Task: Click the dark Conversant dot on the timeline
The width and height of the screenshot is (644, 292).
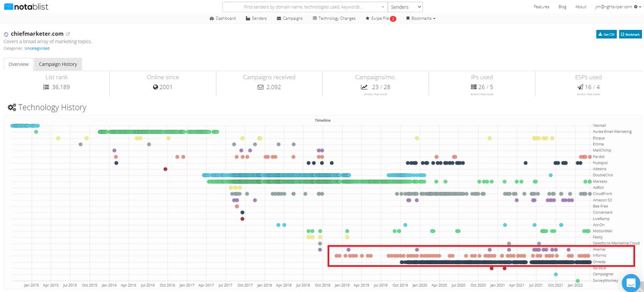Action: click(x=243, y=212)
